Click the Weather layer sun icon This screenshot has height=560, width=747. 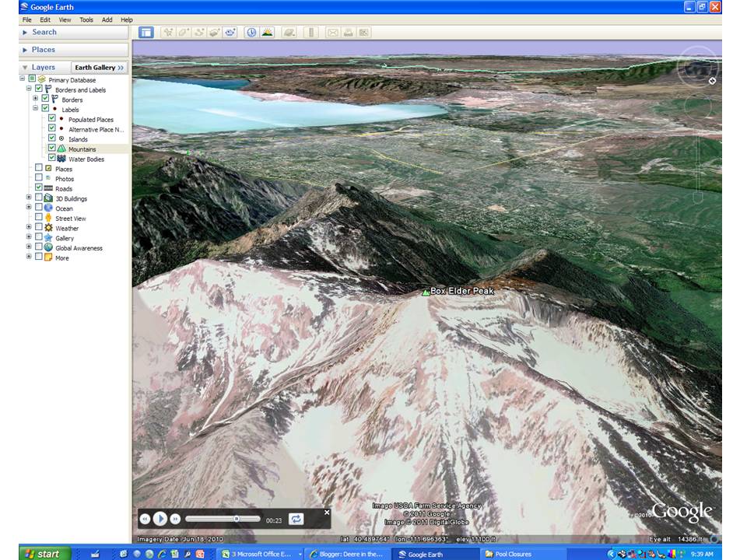(48, 228)
